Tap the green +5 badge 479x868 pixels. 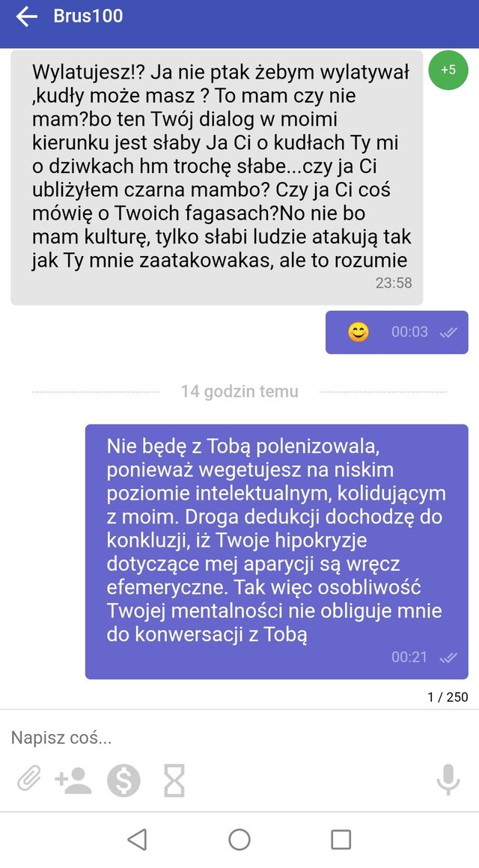(448, 70)
